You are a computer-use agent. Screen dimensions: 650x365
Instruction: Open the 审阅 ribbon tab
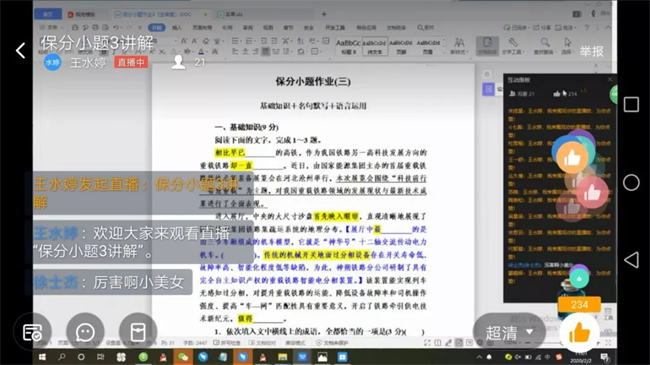[248, 27]
